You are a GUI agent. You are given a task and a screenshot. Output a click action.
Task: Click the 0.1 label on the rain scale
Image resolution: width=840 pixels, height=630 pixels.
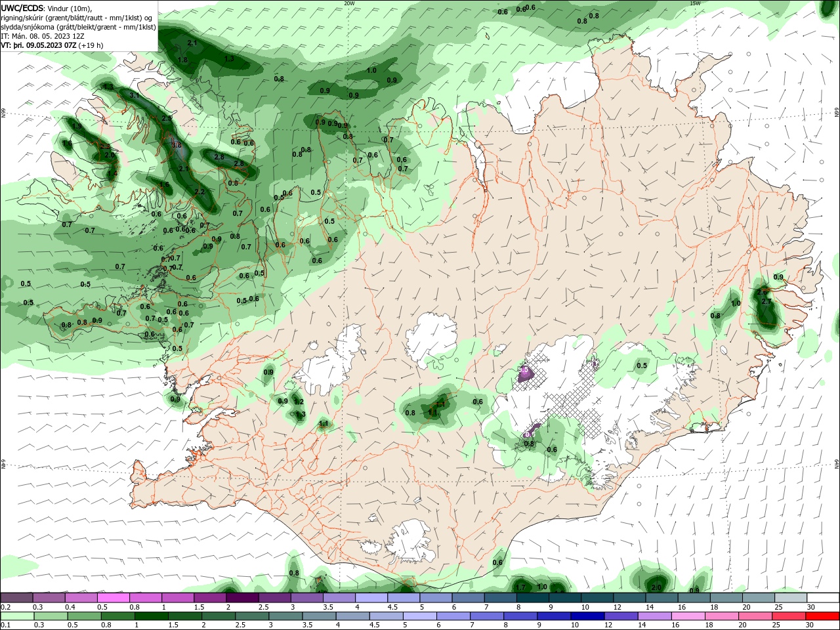point(5,625)
